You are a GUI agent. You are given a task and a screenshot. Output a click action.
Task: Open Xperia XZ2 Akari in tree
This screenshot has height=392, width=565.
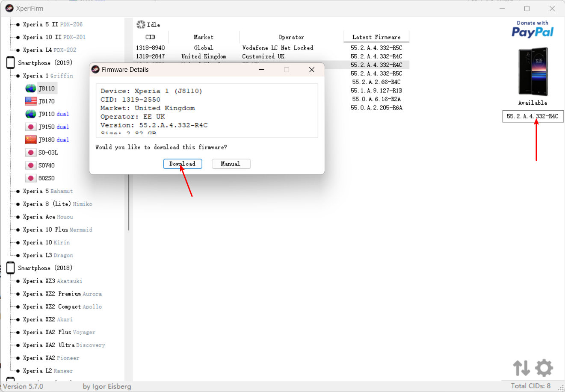48,319
